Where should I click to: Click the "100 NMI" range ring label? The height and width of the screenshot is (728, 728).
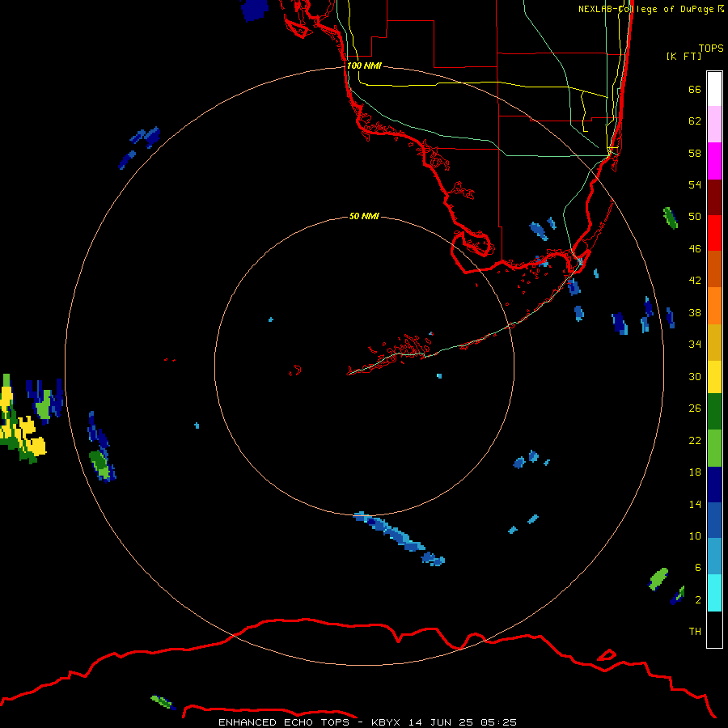tap(364, 66)
